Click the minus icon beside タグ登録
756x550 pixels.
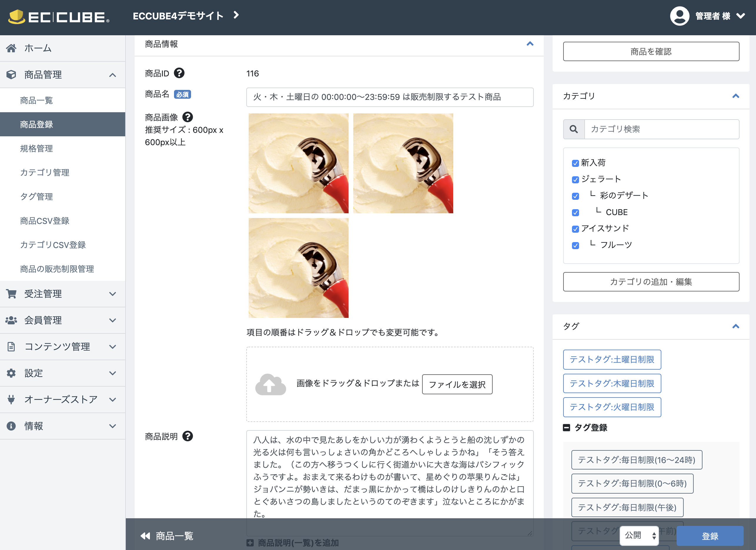pos(566,427)
